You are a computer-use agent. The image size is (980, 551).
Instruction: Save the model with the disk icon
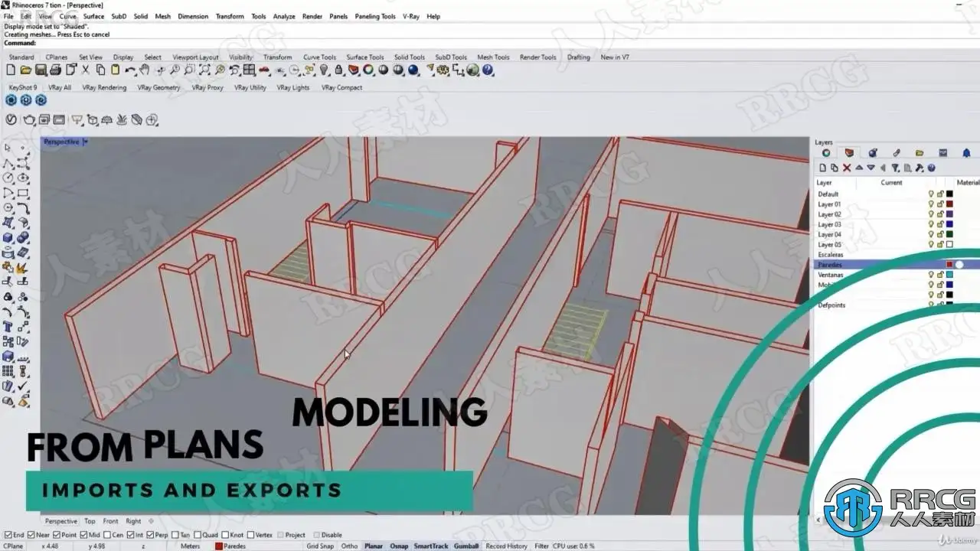(x=40, y=70)
